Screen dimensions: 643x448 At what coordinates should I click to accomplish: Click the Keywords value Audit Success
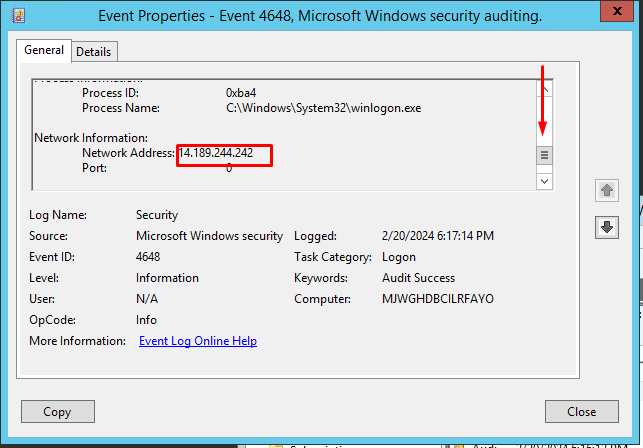coord(418,278)
